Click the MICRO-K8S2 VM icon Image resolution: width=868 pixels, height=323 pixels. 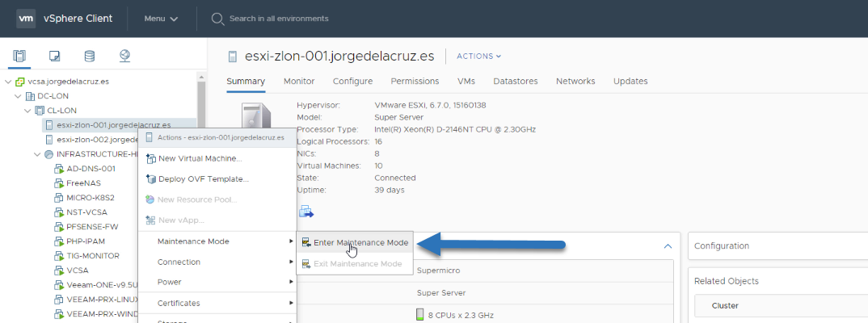point(59,198)
